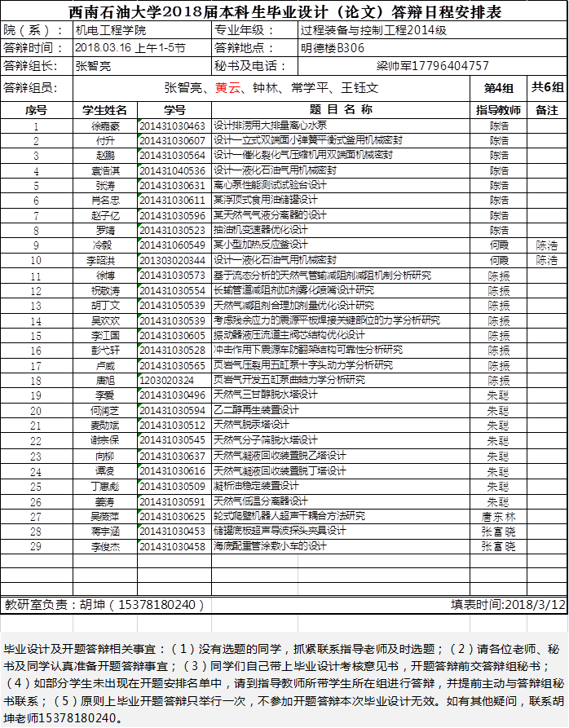The width and height of the screenshot is (569, 728).
Task: Click the column header 序号
Action: pos(37,110)
